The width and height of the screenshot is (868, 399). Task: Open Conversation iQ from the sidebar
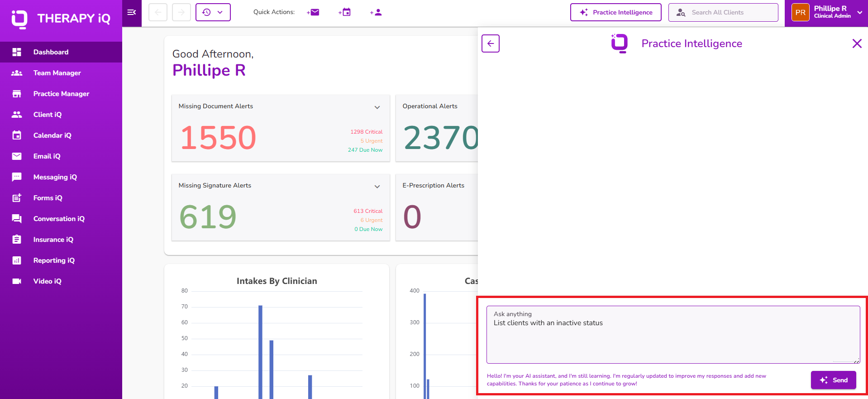click(61, 219)
